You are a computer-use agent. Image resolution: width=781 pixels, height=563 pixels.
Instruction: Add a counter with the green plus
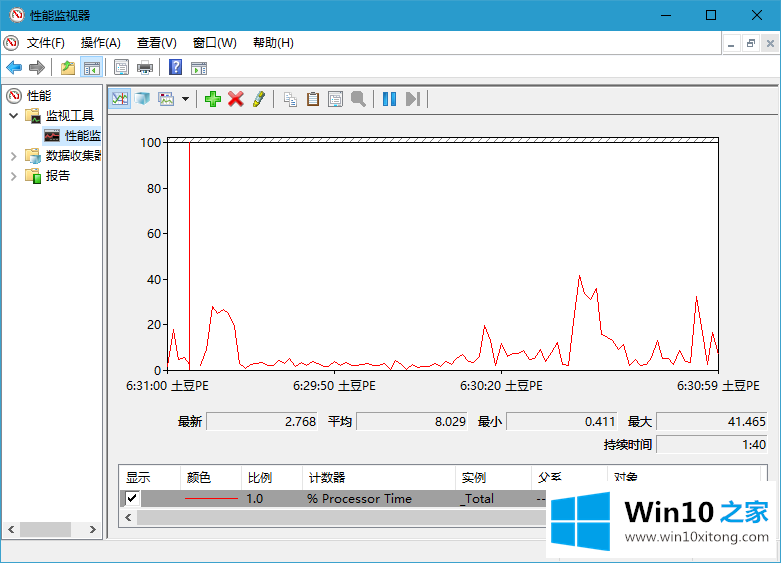pos(213,99)
